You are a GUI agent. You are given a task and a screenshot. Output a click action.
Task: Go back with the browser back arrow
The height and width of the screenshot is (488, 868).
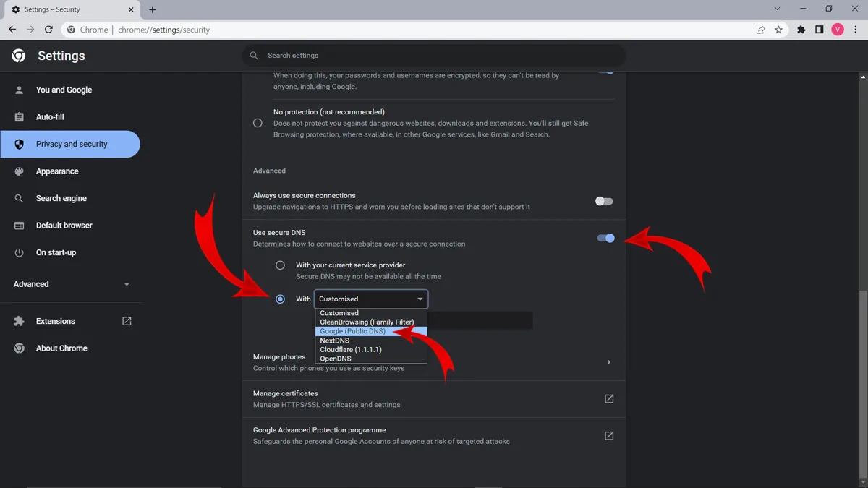pyautogui.click(x=12, y=30)
